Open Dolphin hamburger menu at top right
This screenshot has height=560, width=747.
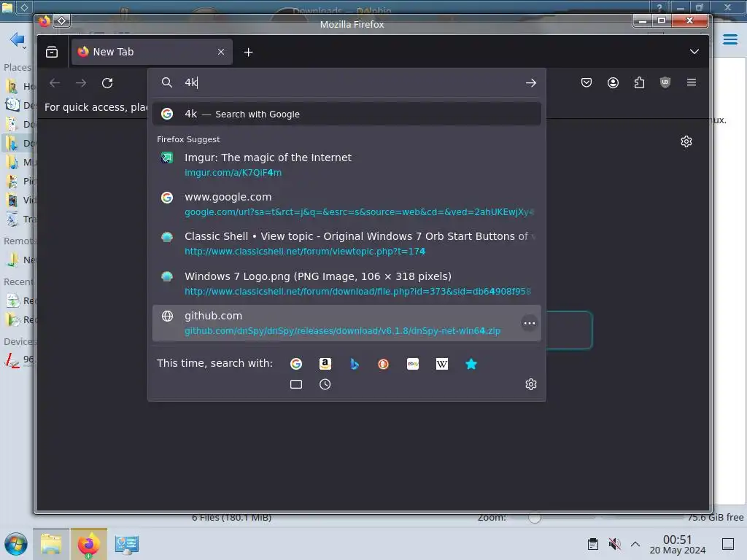pyautogui.click(x=729, y=39)
